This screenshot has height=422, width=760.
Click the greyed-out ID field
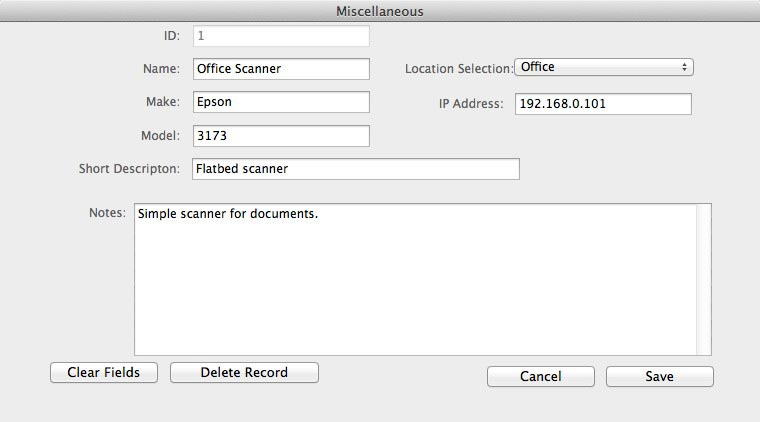(279, 36)
